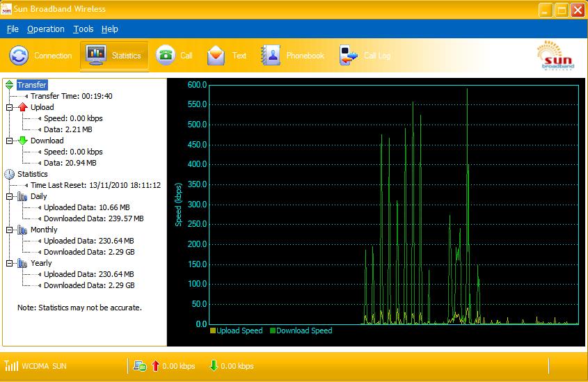Switch to the Connection label
Image resolution: width=588 pixels, height=382 pixels.
(x=53, y=56)
